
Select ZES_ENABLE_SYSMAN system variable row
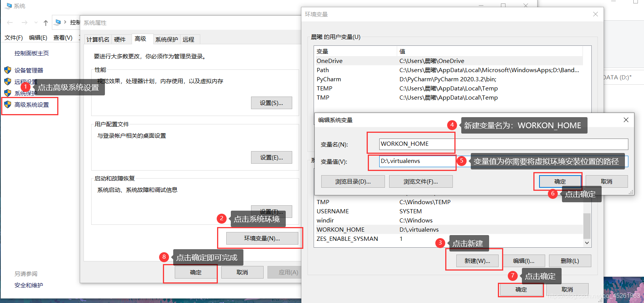click(x=449, y=239)
